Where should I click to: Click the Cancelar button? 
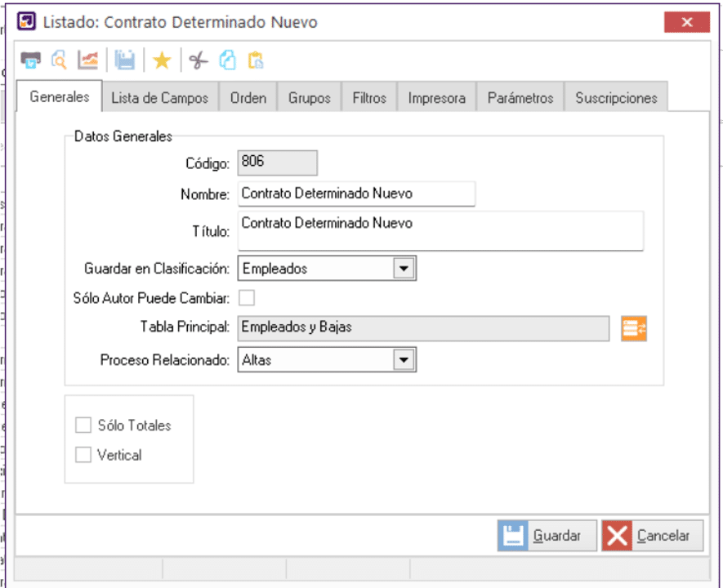click(x=652, y=536)
